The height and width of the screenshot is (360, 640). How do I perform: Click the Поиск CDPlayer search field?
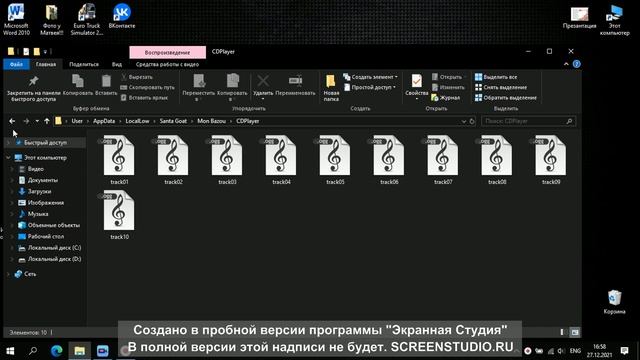(529, 121)
